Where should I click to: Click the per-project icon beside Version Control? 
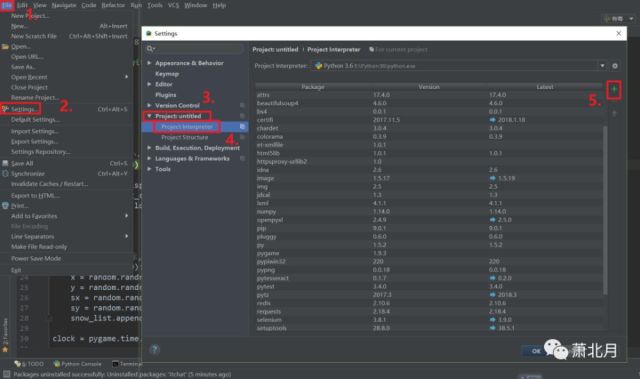(x=242, y=105)
